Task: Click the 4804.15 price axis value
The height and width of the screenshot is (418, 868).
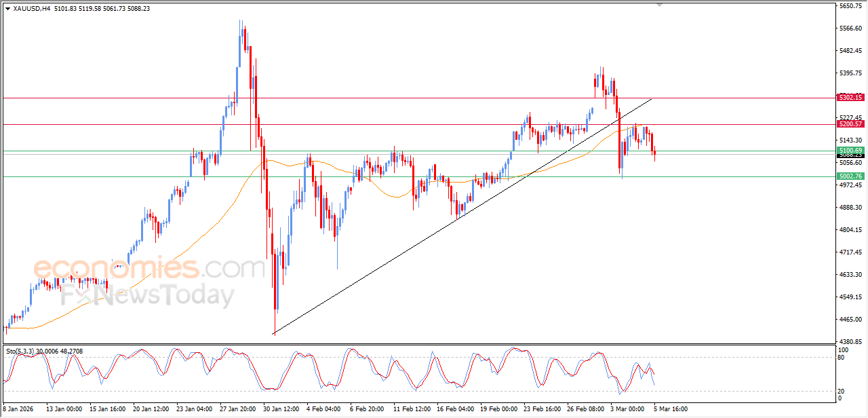Action: [851, 229]
